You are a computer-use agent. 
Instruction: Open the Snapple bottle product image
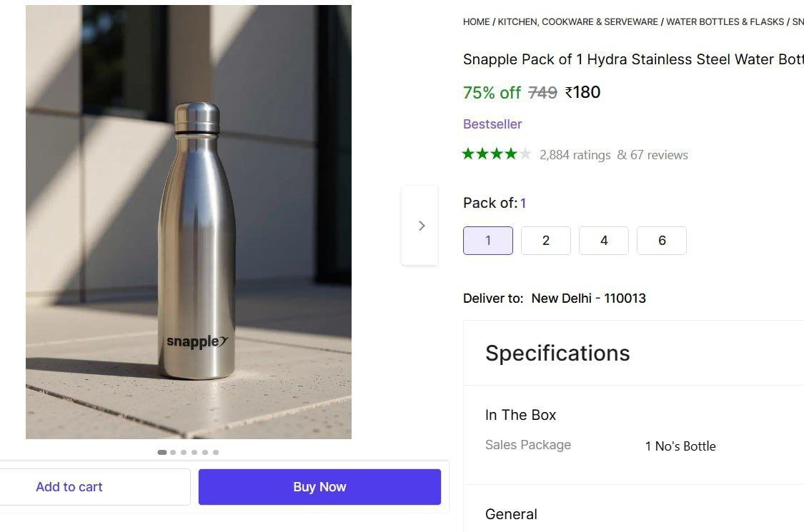click(189, 221)
